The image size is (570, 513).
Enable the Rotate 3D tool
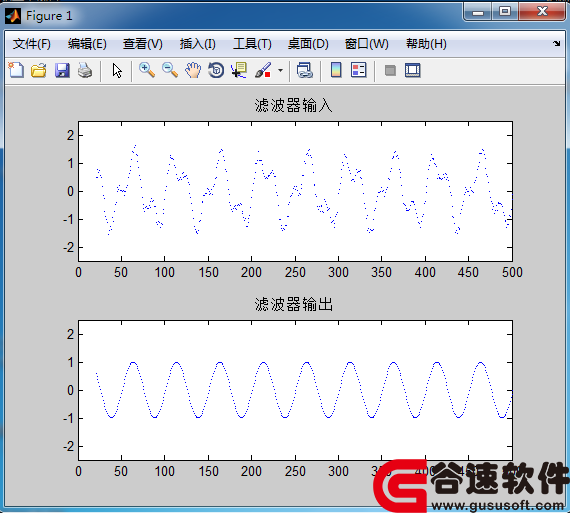pos(216,70)
